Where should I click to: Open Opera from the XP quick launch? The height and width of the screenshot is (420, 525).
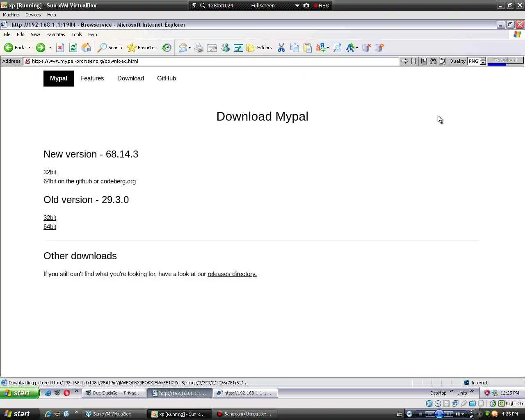pyautogui.click(x=67, y=393)
